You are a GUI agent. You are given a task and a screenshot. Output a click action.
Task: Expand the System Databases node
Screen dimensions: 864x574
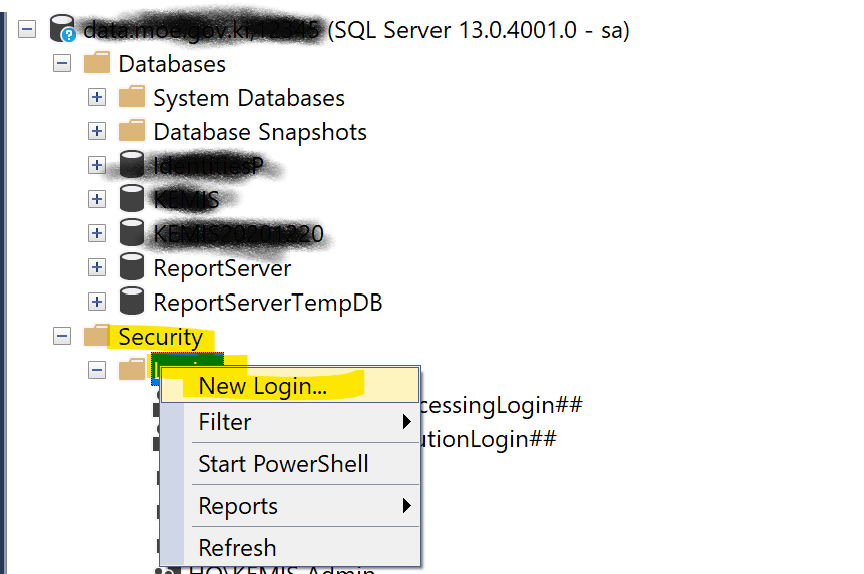coord(97,98)
